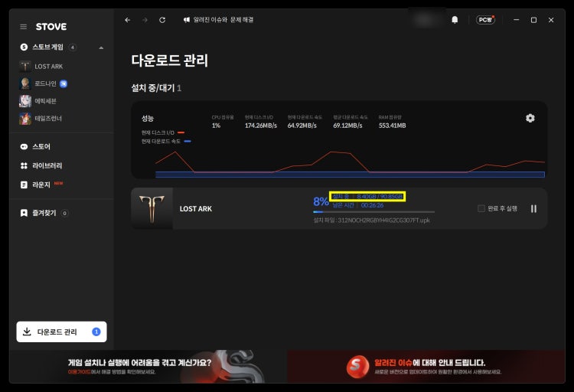Click the remaining time 00:26:26

pyautogui.click(x=372, y=205)
